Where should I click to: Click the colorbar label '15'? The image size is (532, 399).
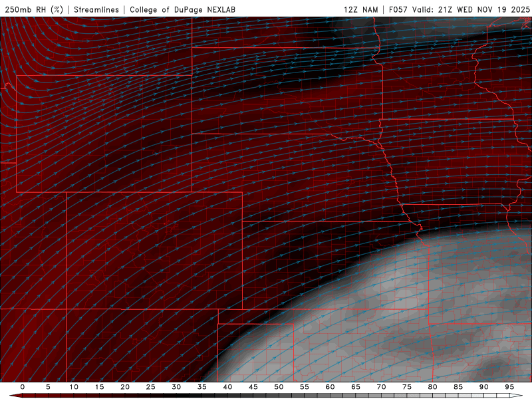[99, 387]
